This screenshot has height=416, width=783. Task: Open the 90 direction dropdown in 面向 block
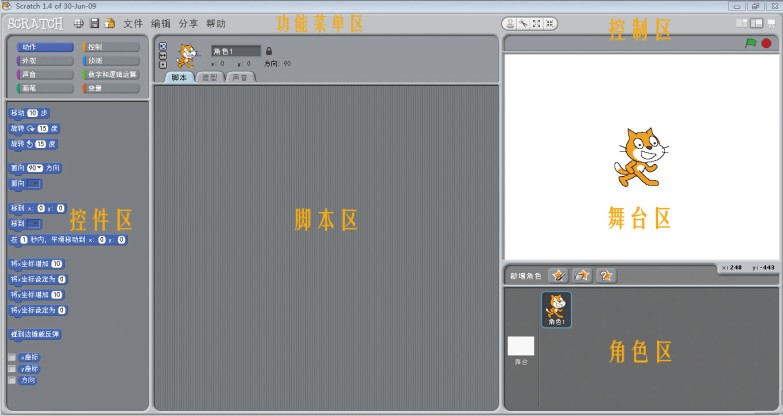[x=35, y=168]
